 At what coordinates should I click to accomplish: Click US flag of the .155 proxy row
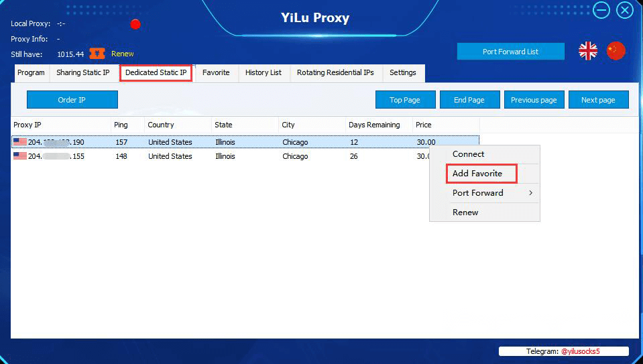[x=19, y=156]
